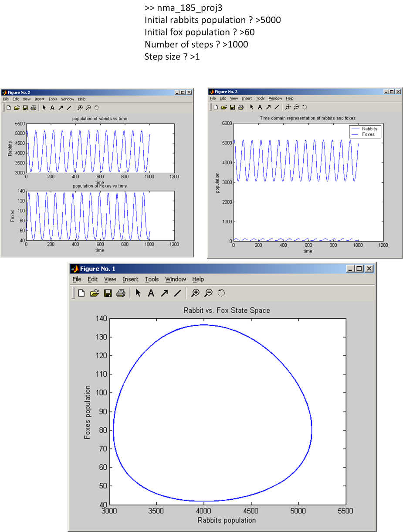
Task: Click Print icon in Figure No. 1 toolbar
Action: 121,293
